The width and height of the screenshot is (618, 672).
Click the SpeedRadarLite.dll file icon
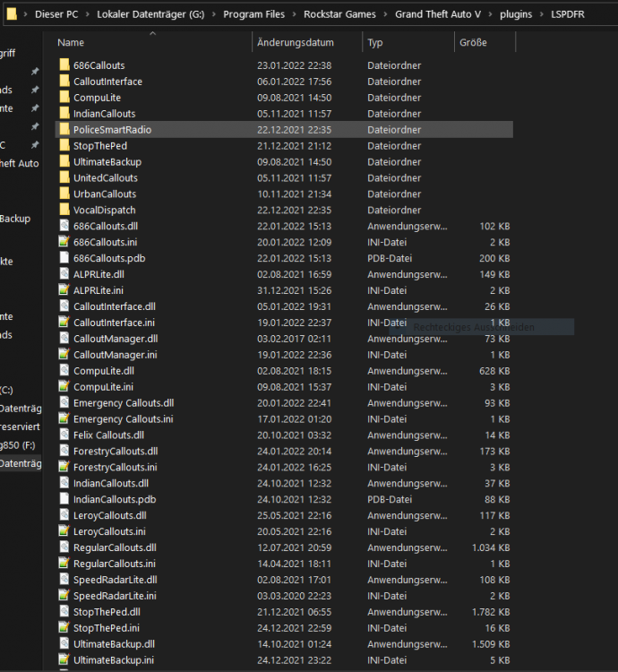click(64, 580)
